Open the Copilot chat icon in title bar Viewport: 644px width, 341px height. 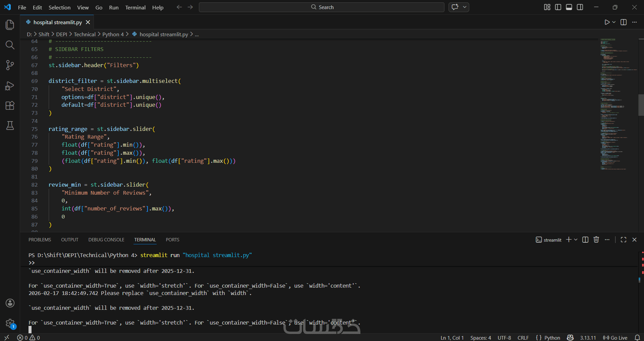[455, 7]
